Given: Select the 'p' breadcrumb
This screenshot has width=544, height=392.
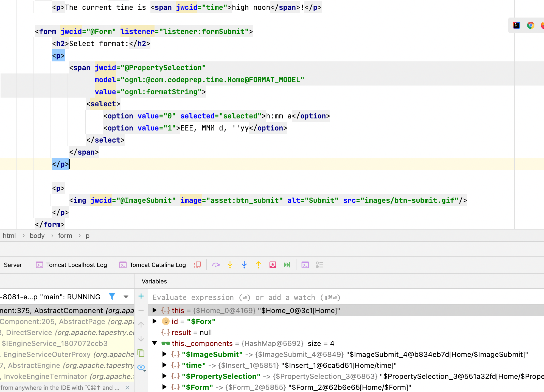Looking at the screenshot, I should click(88, 236).
